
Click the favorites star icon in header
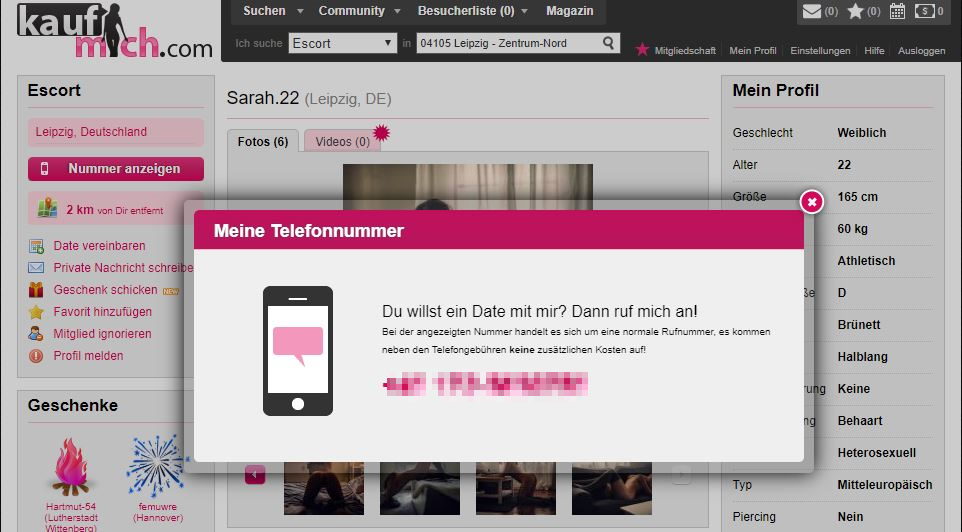[x=855, y=12]
